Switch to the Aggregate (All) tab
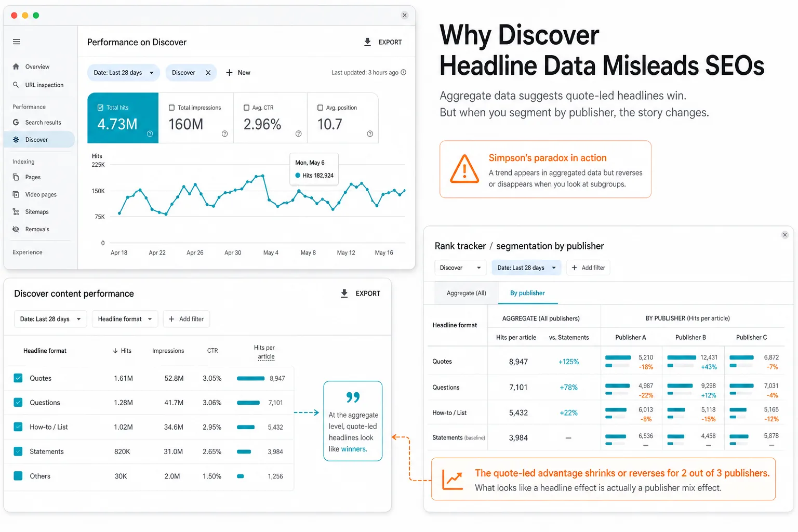This screenshot has height=532, width=798. point(467,293)
